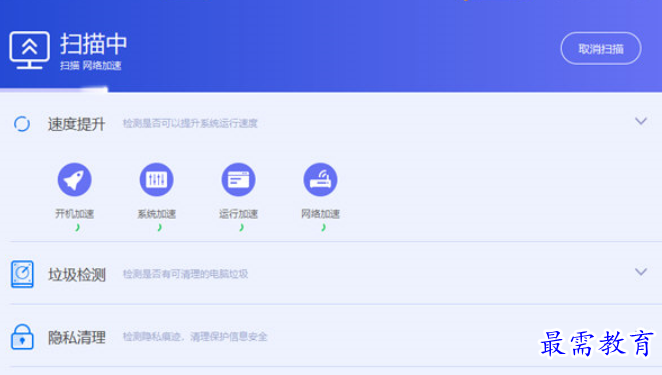This screenshot has height=375, width=662.
Task: Select the 运行加速 window icon
Action: tap(238, 179)
